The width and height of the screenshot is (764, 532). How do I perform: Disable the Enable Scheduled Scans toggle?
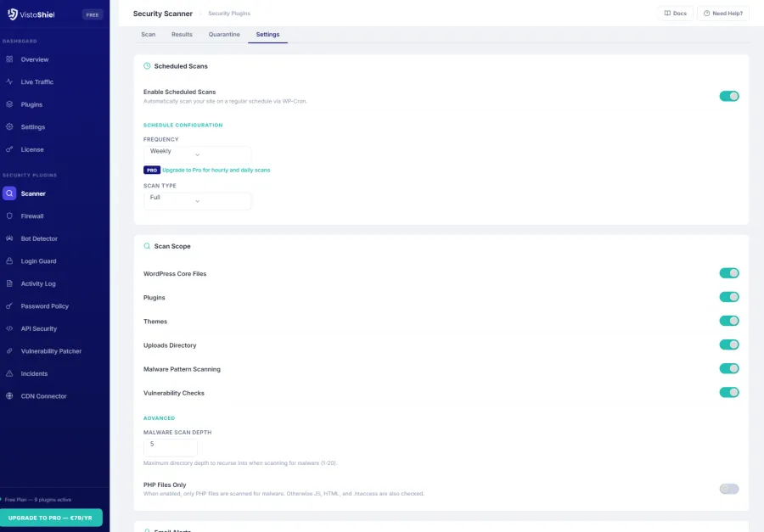pos(729,96)
